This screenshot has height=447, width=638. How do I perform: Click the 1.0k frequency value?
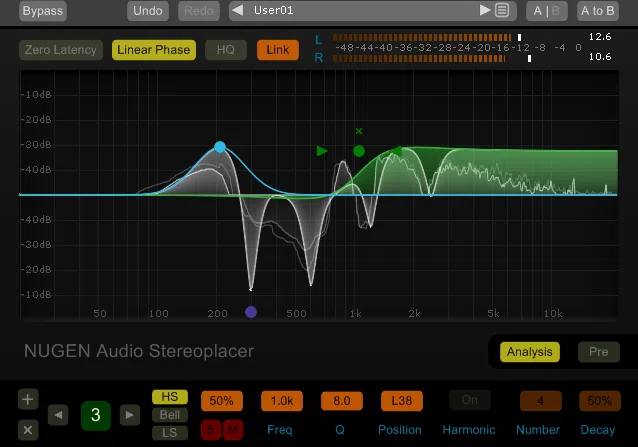click(x=282, y=401)
